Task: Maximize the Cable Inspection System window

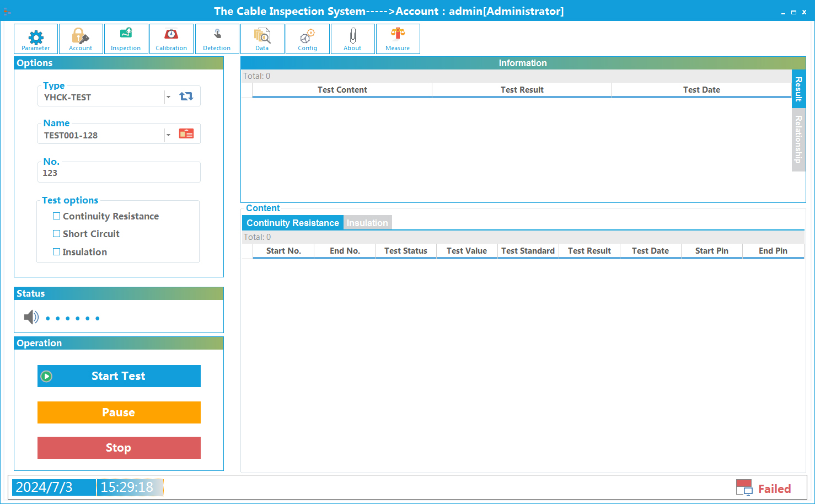Action: click(x=793, y=12)
